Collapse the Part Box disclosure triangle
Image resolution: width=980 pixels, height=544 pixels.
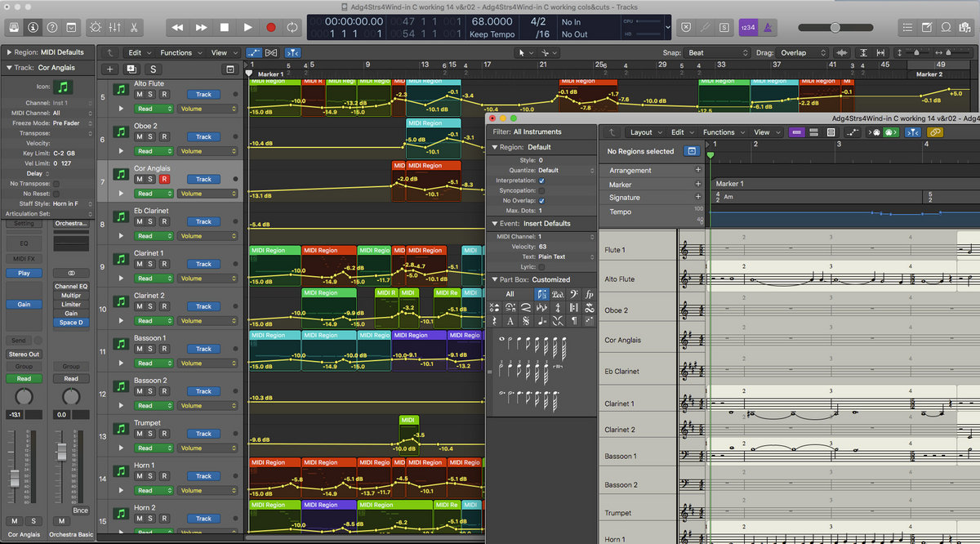coord(494,279)
